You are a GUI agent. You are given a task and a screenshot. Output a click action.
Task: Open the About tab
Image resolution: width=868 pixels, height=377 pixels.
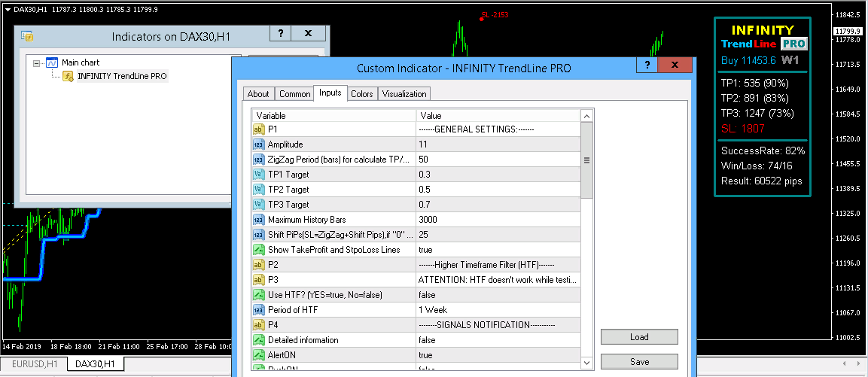pyautogui.click(x=258, y=94)
